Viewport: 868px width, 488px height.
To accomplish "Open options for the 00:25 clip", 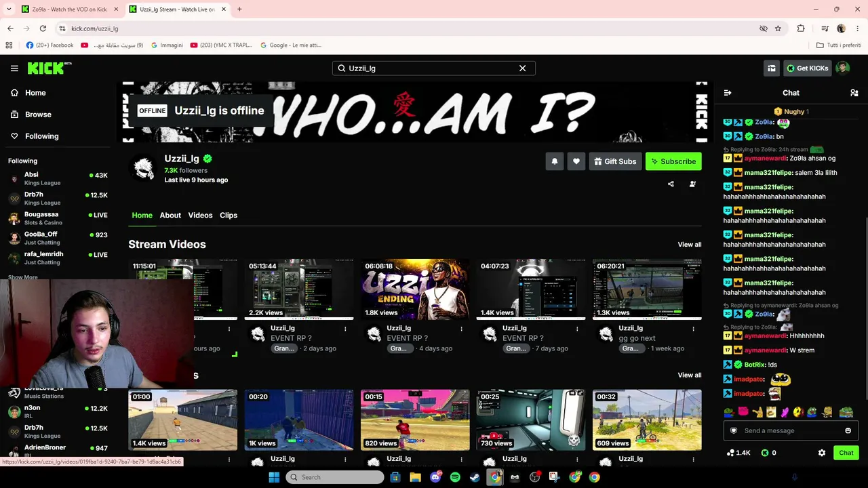I will tap(577, 460).
